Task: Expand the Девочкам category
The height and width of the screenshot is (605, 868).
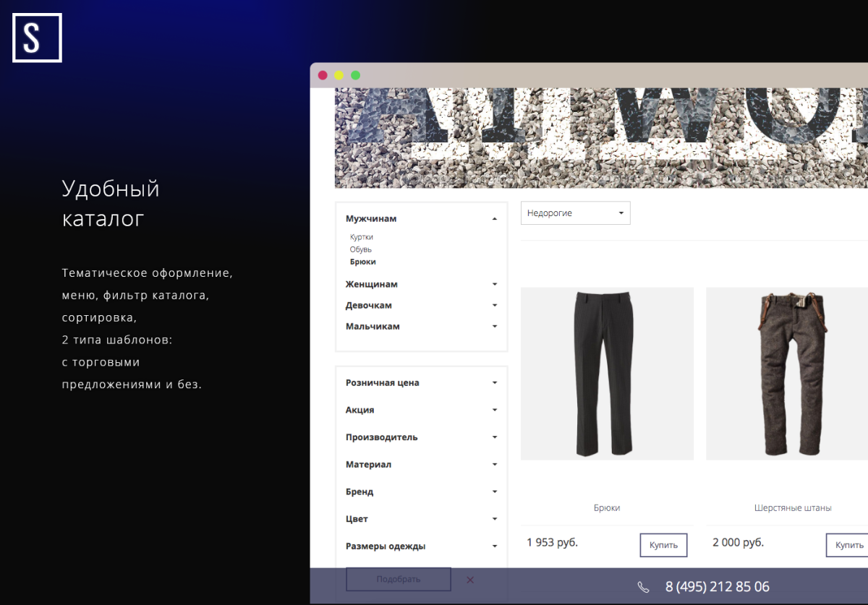Action: click(495, 306)
